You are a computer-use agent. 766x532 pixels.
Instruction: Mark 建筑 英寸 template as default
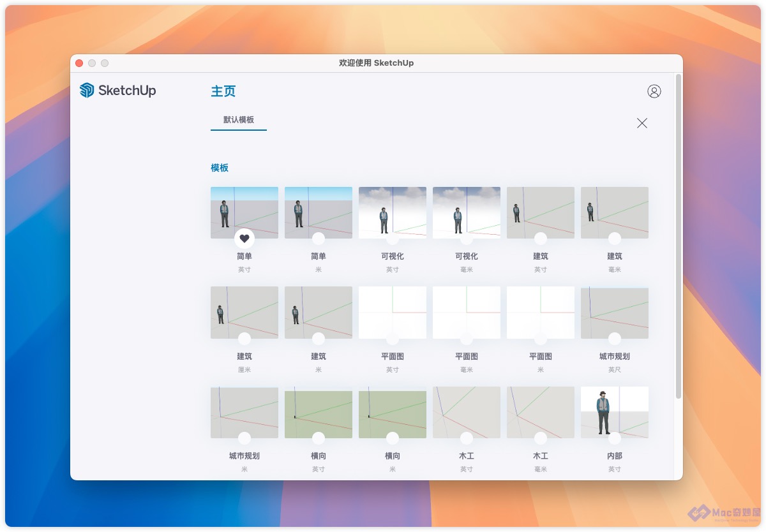click(541, 239)
